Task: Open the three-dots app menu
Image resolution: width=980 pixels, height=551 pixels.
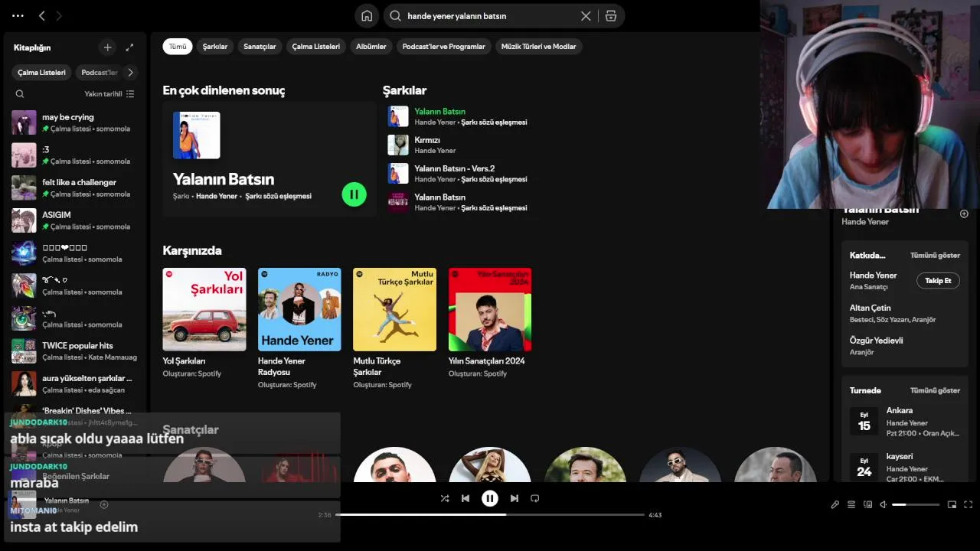Action: point(18,15)
